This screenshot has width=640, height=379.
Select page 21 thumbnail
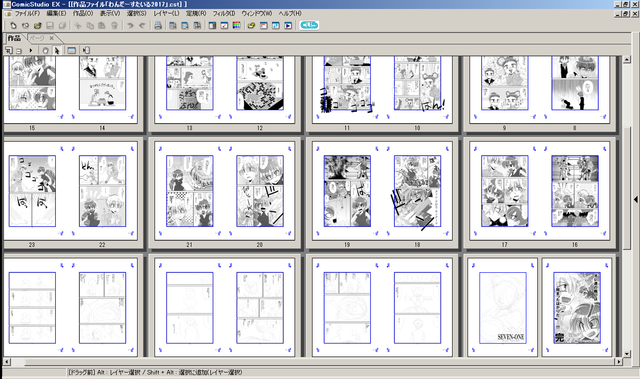(x=189, y=191)
